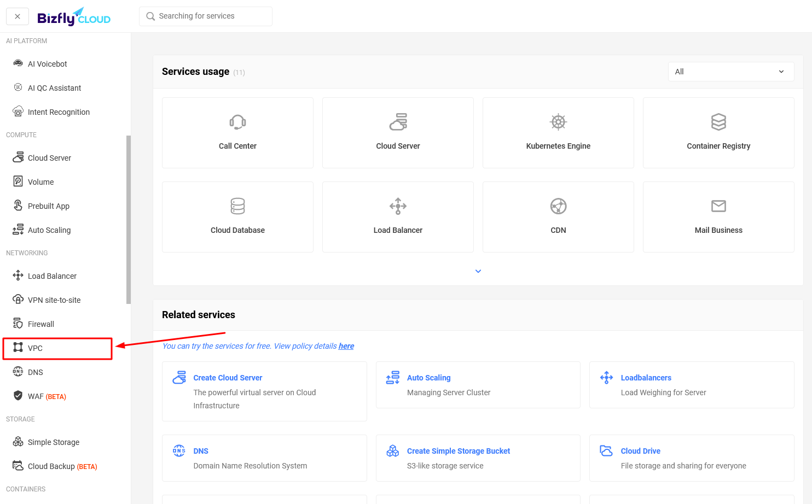
Task: Click the AI QC Assistant sidebar icon
Action: pos(18,87)
